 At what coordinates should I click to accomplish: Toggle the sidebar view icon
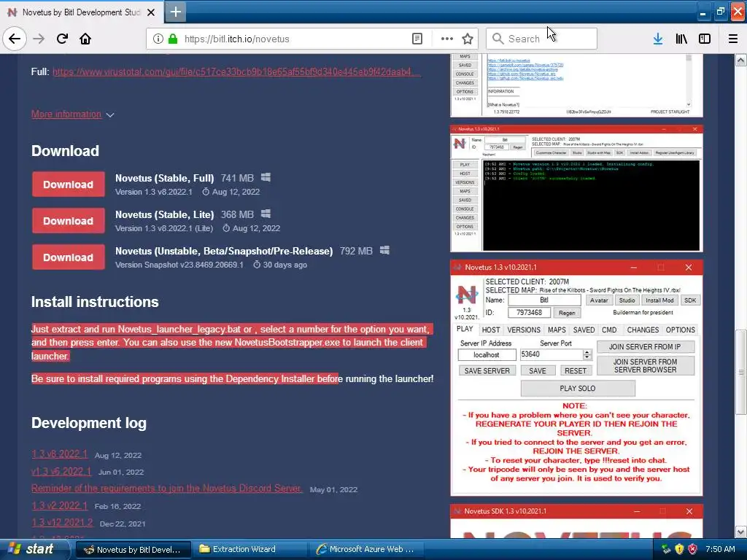click(704, 39)
